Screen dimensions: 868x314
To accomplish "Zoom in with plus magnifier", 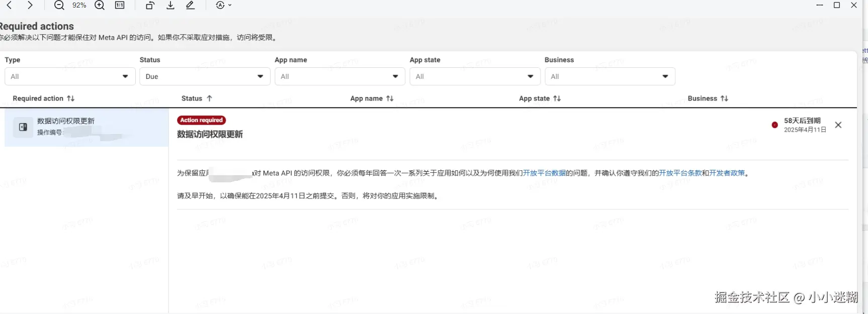I will 100,5.
